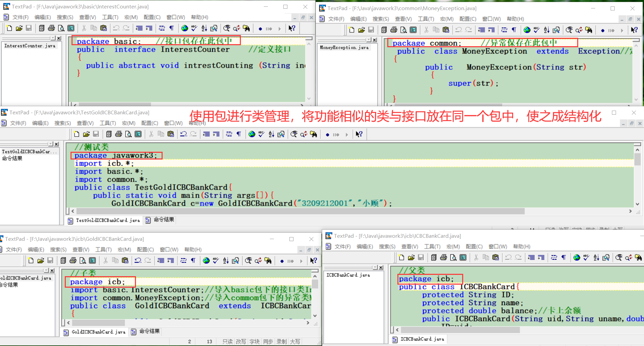Print icon in InterestCounter.java window toolbar
Image resolution: width=644 pixels, height=346 pixels.
click(x=51, y=28)
